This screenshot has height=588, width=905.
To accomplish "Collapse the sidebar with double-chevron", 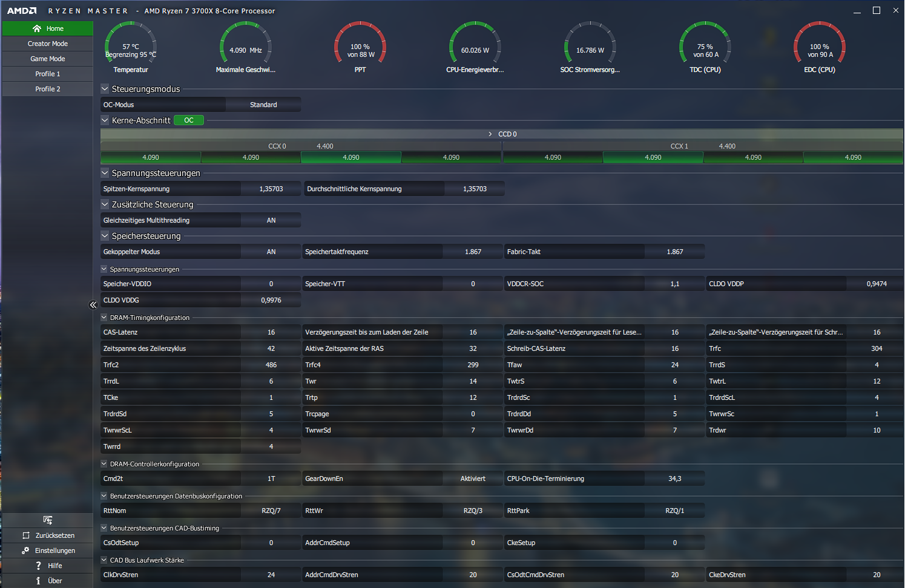I will click(93, 305).
